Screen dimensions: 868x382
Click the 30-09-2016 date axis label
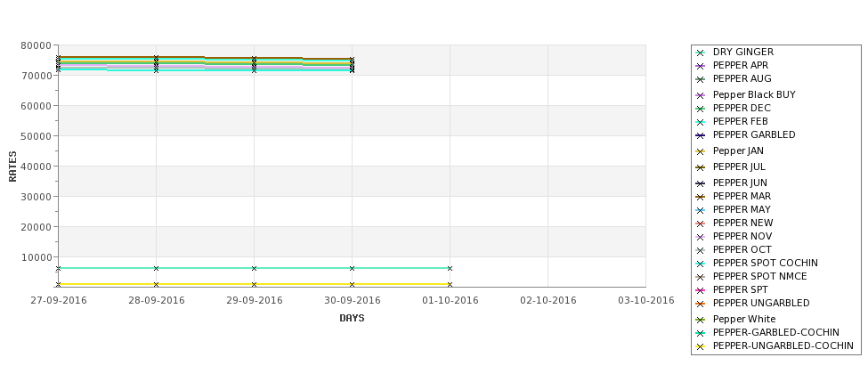click(x=352, y=301)
